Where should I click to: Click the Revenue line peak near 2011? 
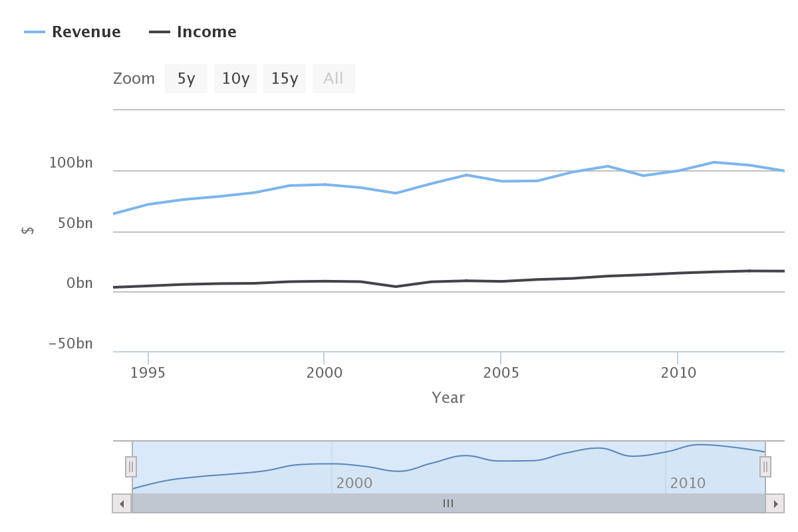click(x=714, y=162)
